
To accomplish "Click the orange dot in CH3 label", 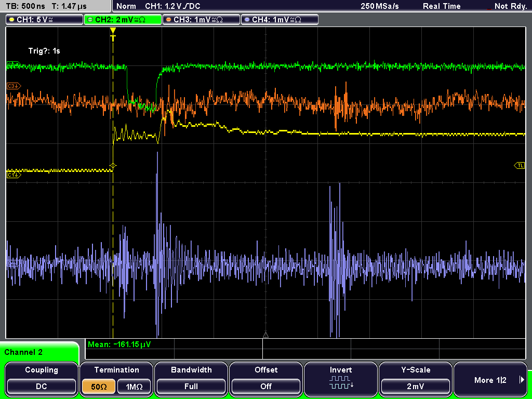I will [168, 20].
